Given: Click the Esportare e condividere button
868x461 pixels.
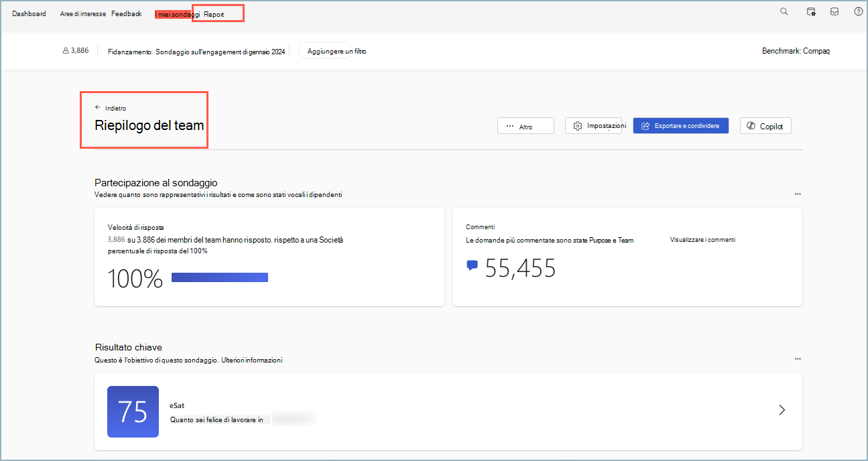Looking at the screenshot, I should click(x=680, y=125).
